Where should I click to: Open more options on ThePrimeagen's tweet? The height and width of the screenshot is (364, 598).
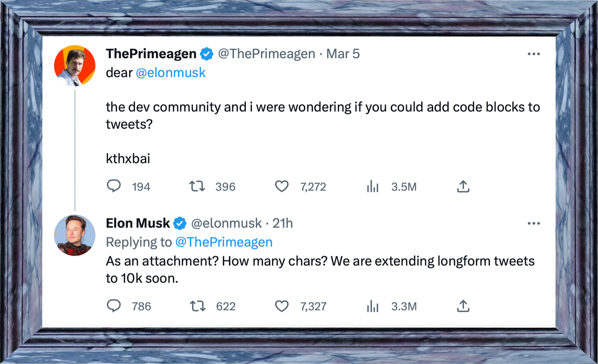pos(534,54)
